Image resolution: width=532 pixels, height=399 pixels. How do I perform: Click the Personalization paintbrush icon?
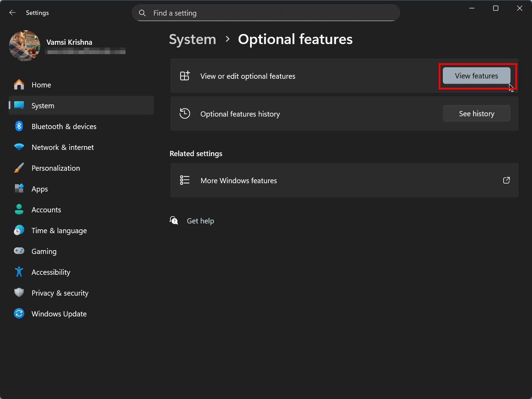19,168
